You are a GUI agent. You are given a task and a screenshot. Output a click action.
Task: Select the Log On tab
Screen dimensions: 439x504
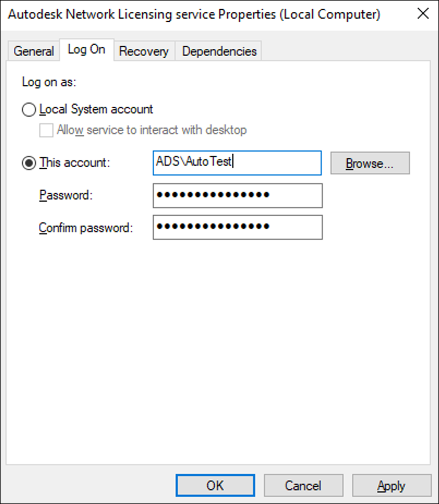[86, 50]
